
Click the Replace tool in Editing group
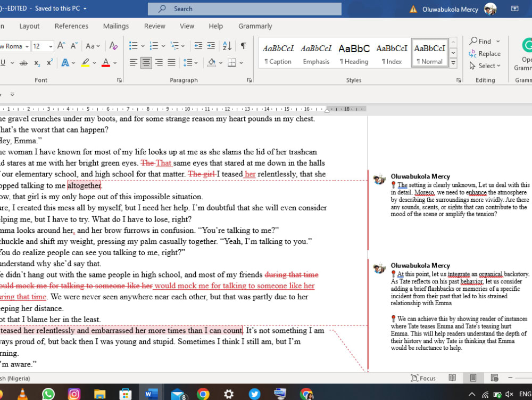[x=485, y=53]
